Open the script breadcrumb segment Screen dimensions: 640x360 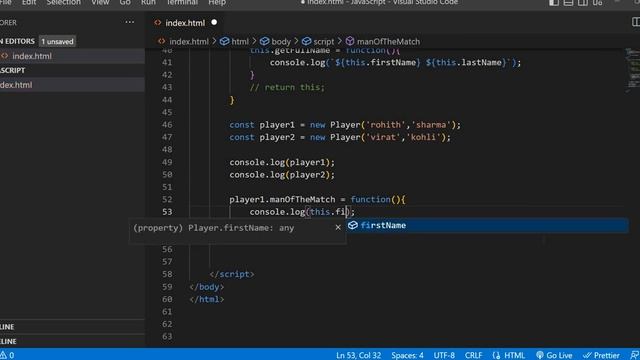point(324,41)
